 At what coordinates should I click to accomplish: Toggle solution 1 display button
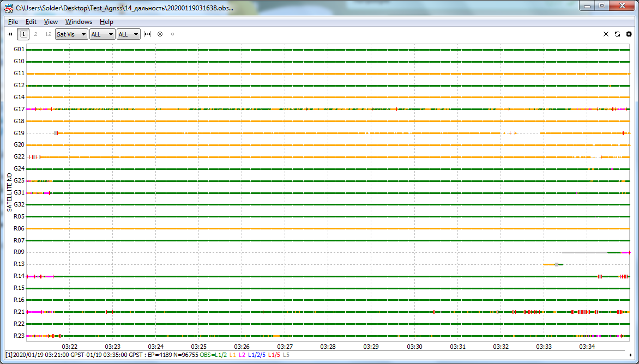pos(23,34)
